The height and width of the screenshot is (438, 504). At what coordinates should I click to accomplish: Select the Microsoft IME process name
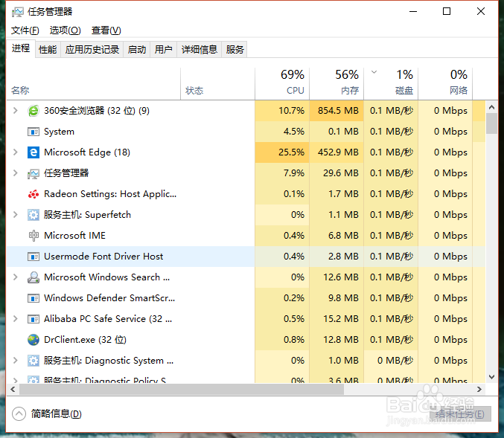[75, 236]
